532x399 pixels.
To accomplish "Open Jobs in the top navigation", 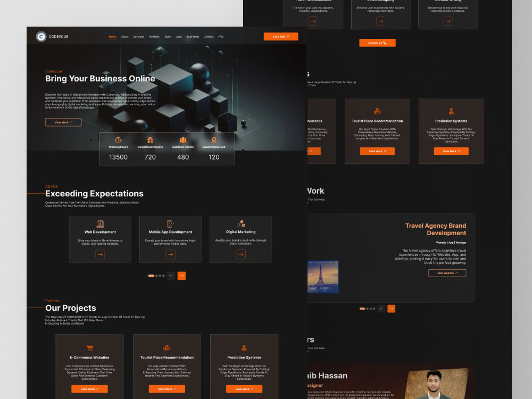I will click(179, 37).
